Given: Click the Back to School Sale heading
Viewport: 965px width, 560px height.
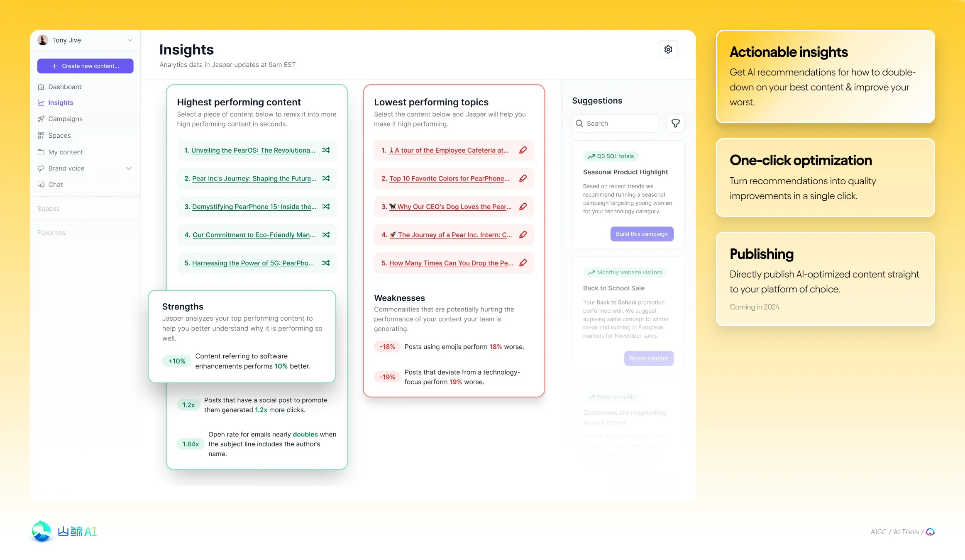Looking at the screenshot, I should [x=614, y=288].
